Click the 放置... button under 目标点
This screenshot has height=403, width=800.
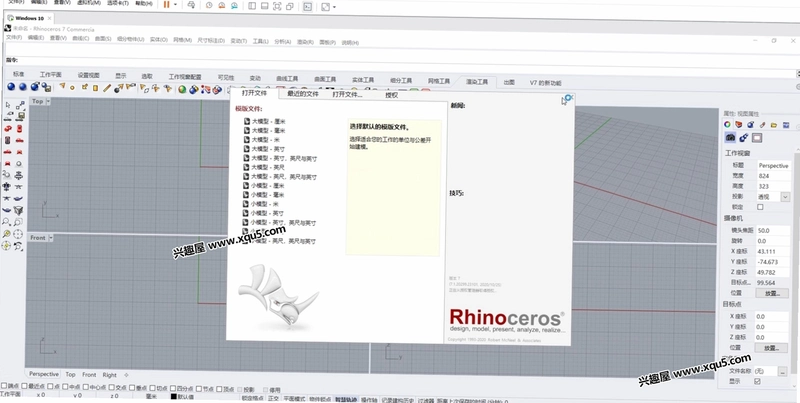click(772, 348)
